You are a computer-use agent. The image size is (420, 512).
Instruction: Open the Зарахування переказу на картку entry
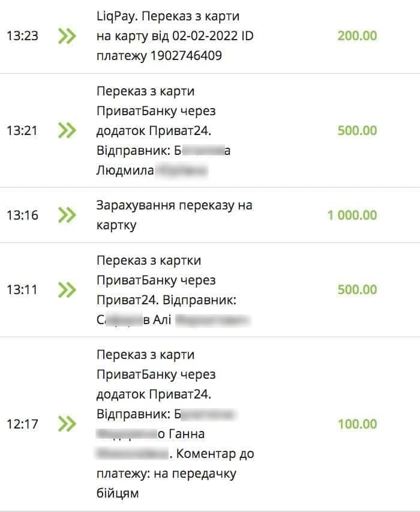point(174,215)
